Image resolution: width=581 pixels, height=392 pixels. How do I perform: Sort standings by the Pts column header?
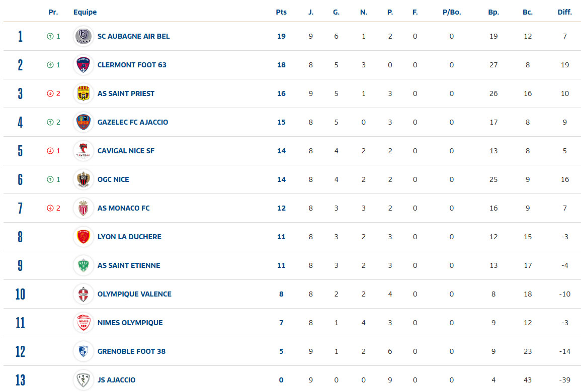tap(281, 12)
